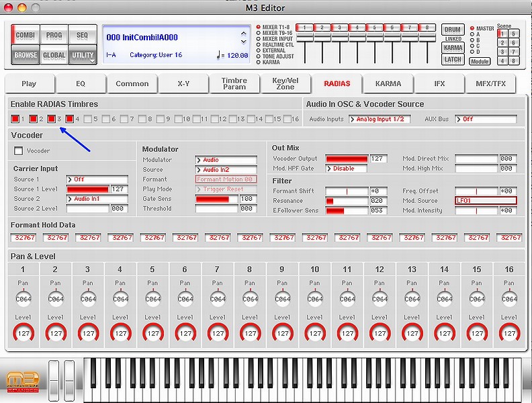Adjust the Source 1 Level slider
The height and width of the screenshot is (403, 532).
88,189
